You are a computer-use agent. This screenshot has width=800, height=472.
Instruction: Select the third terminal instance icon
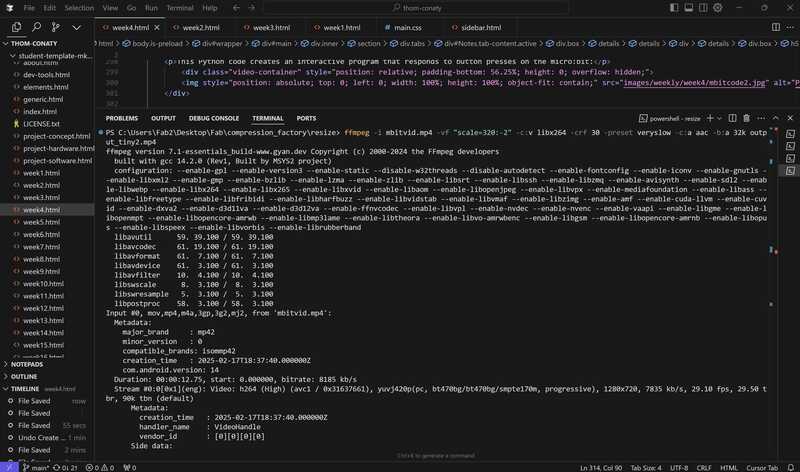click(790, 158)
